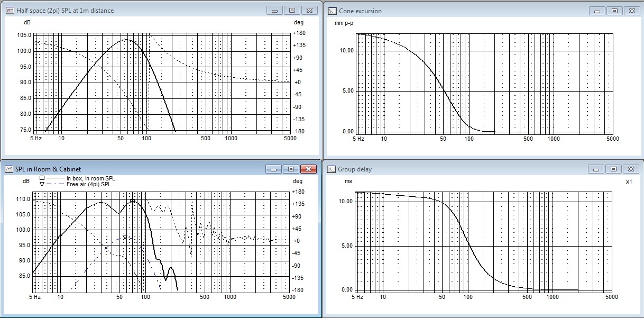Image resolution: width=644 pixels, height=318 pixels.
Task: Click the "Free air (4pi) SPL" legend label
Action: pyautogui.click(x=89, y=184)
